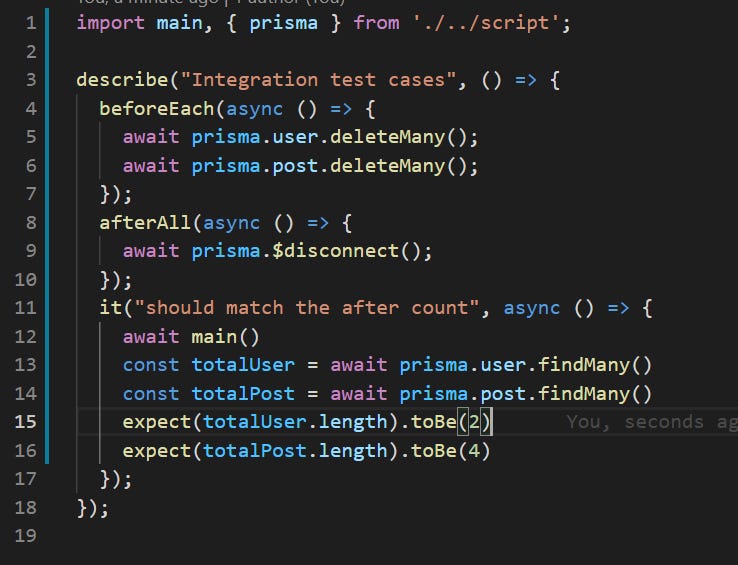
Task: Click the 'it' function call on line 11
Action: (x=111, y=308)
